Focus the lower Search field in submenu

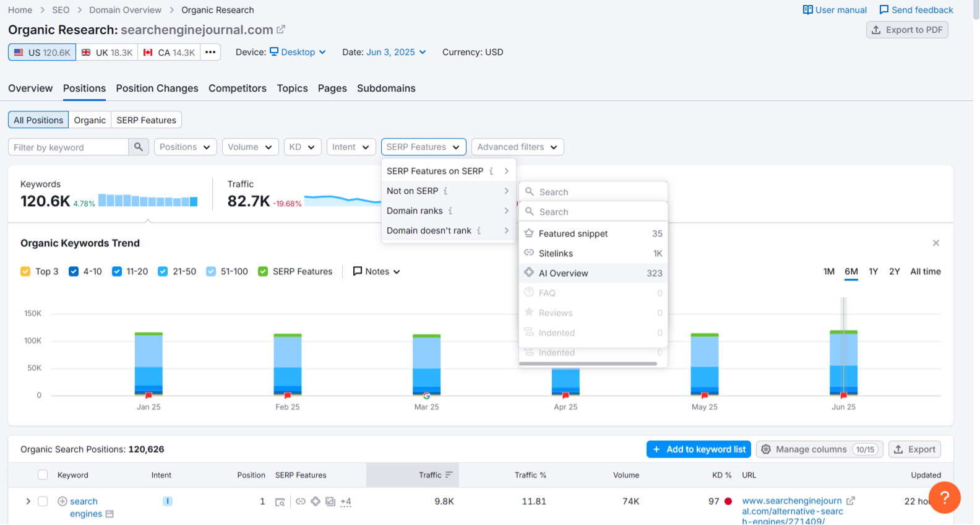click(593, 212)
